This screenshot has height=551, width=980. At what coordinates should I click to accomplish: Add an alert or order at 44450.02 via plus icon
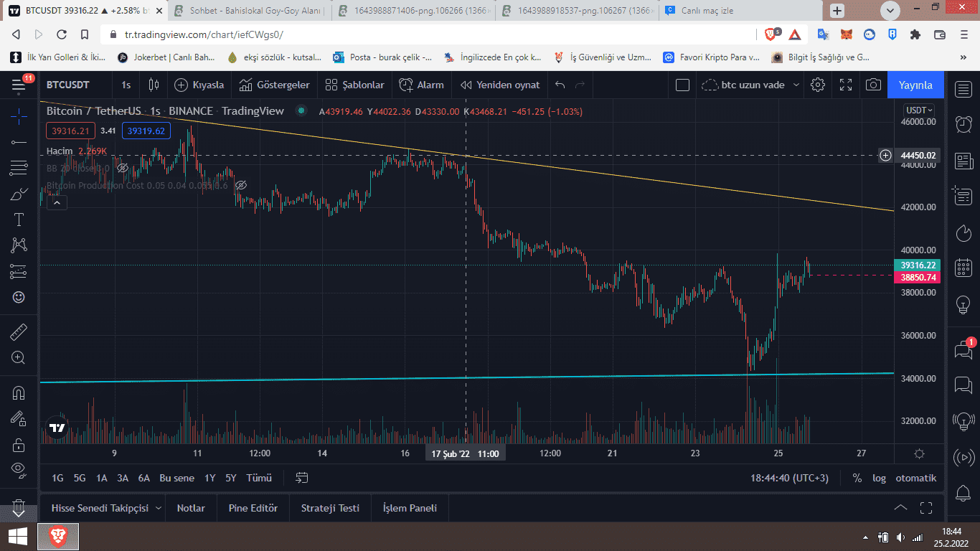(886, 155)
